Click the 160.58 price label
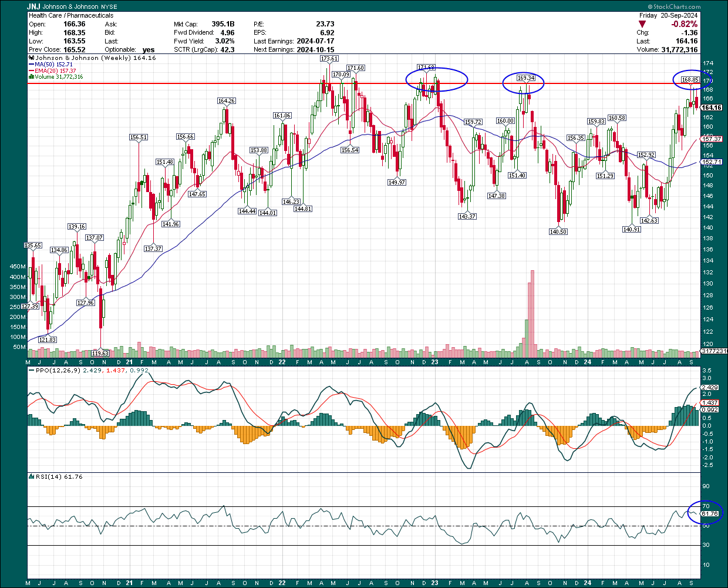This screenshot has height=588, width=728. pos(617,118)
